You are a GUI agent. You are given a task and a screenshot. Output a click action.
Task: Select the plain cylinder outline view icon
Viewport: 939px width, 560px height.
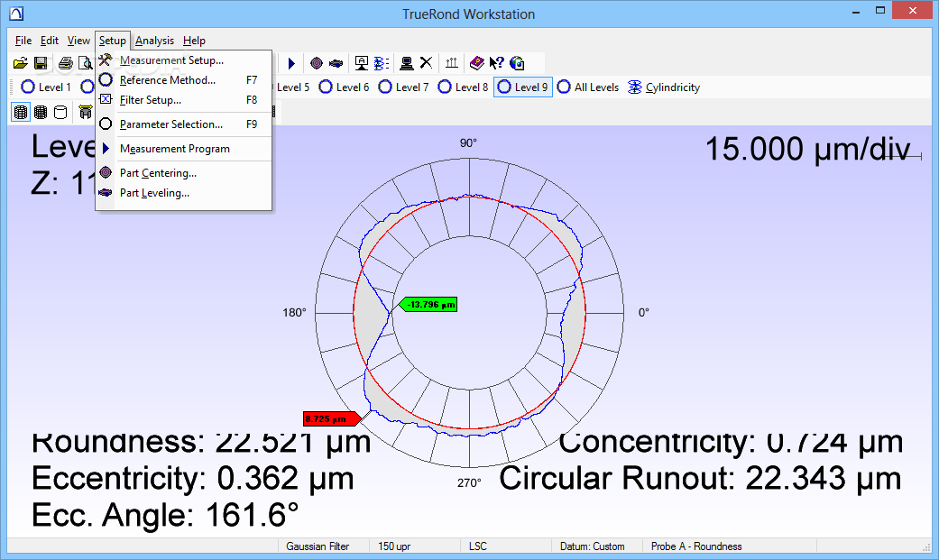pos(60,112)
